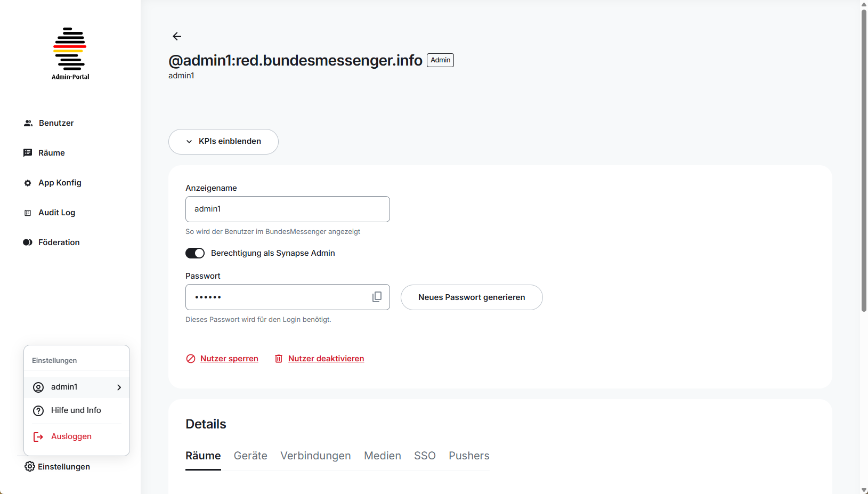Screen dimensions: 868x494
Task: Switch to the Verbindungen tab
Action: click(x=315, y=456)
